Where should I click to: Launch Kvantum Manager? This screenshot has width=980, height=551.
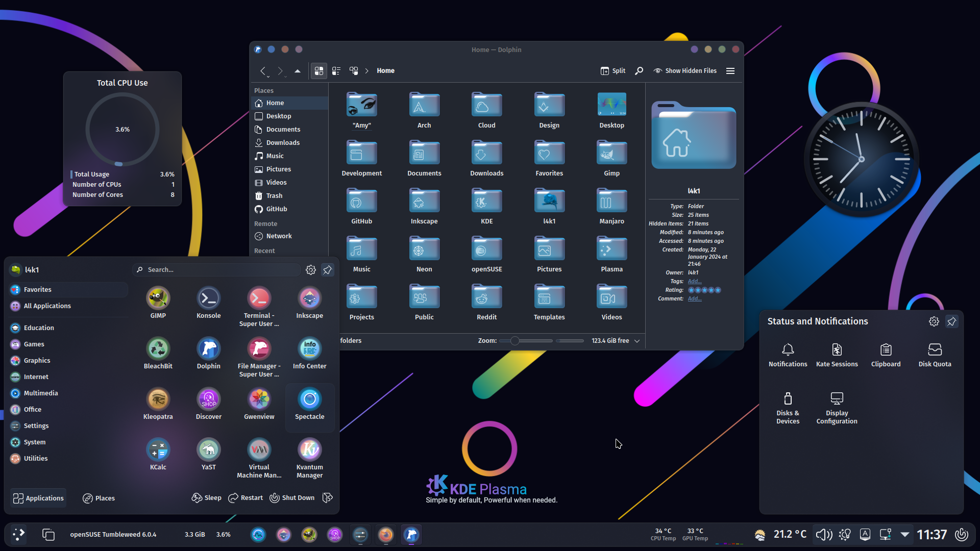[x=309, y=459]
